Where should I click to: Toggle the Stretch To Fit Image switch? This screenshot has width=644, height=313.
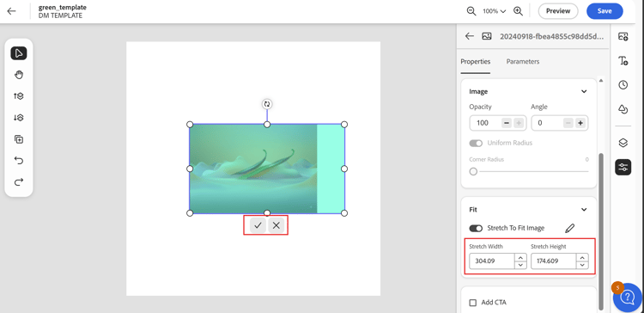point(476,228)
